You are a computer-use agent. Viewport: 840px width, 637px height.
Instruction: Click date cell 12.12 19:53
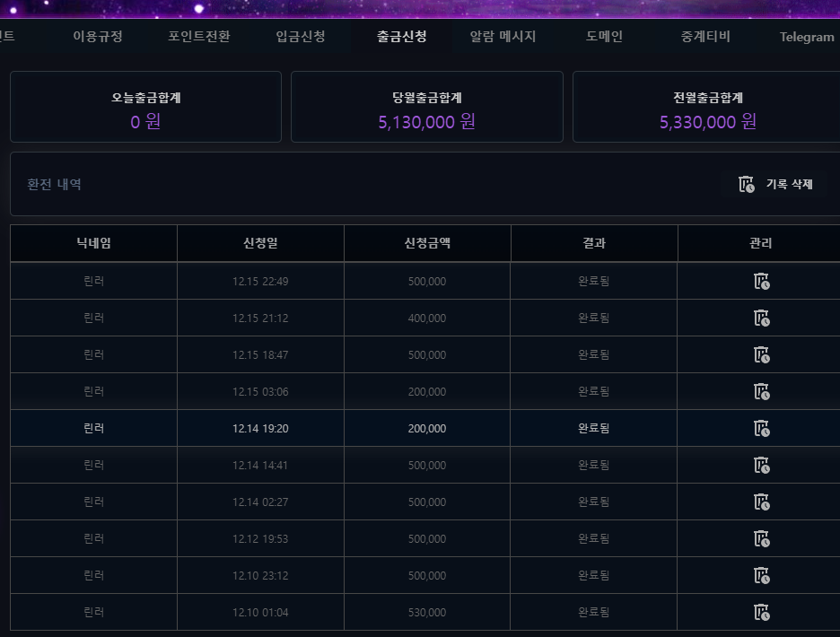tap(260, 539)
